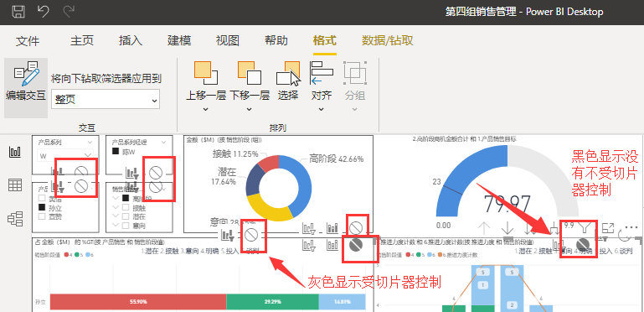
Task: Select the filter funnel icon on gauge visual
Action: tap(584, 227)
